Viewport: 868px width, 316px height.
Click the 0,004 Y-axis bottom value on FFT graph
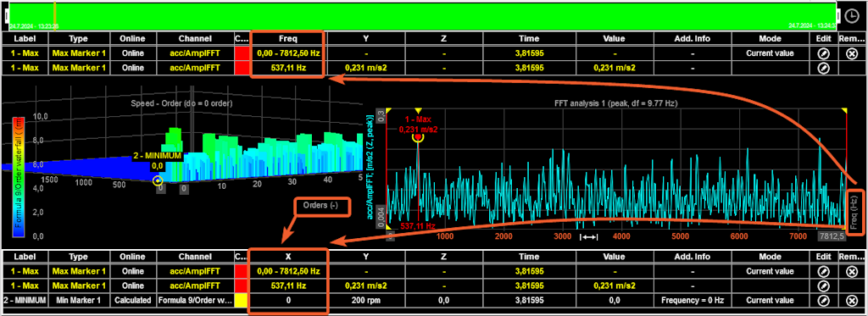pyautogui.click(x=381, y=217)
